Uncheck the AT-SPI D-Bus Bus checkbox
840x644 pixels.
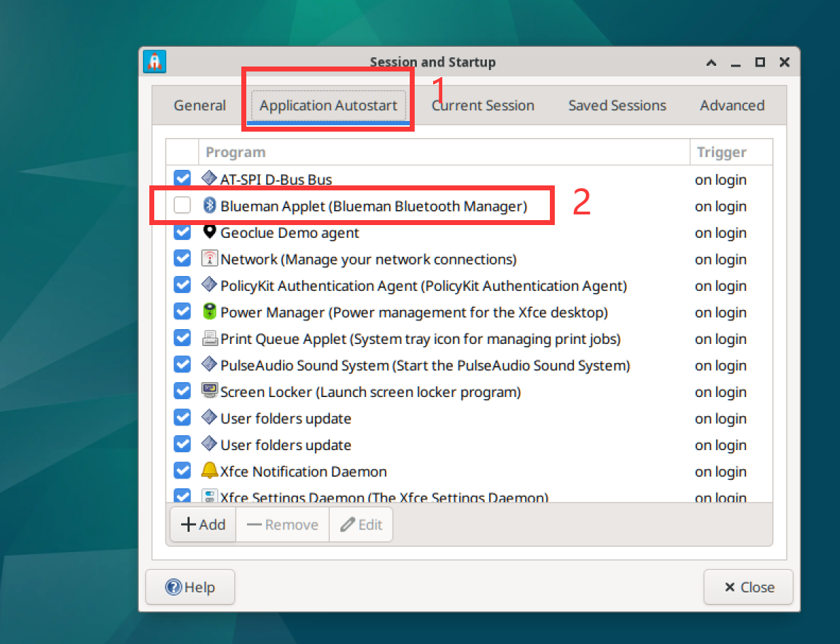[x=182, y=178]
